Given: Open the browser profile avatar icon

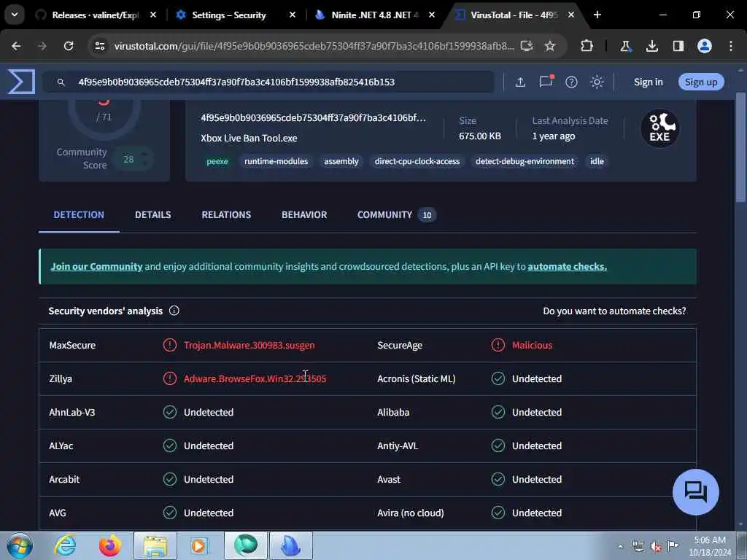Looking at the screenshot, I should pyautogui.click(x=705, y=46).
